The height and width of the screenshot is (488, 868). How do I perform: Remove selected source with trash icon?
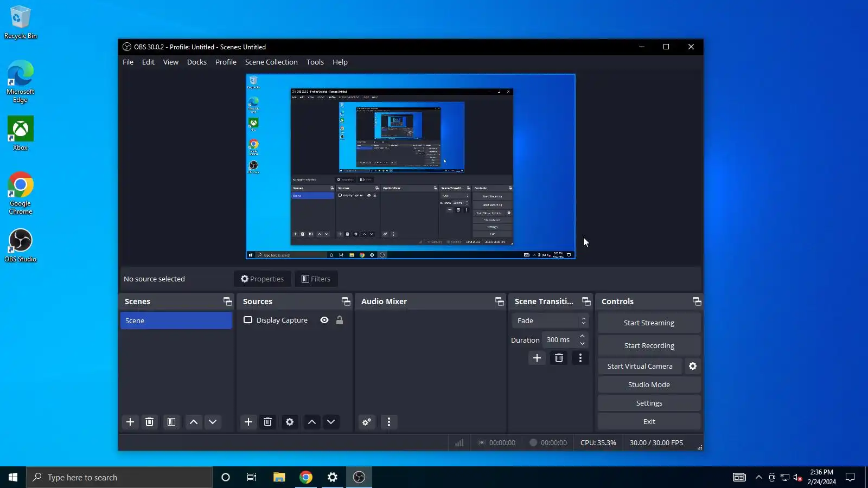point(267,422)
